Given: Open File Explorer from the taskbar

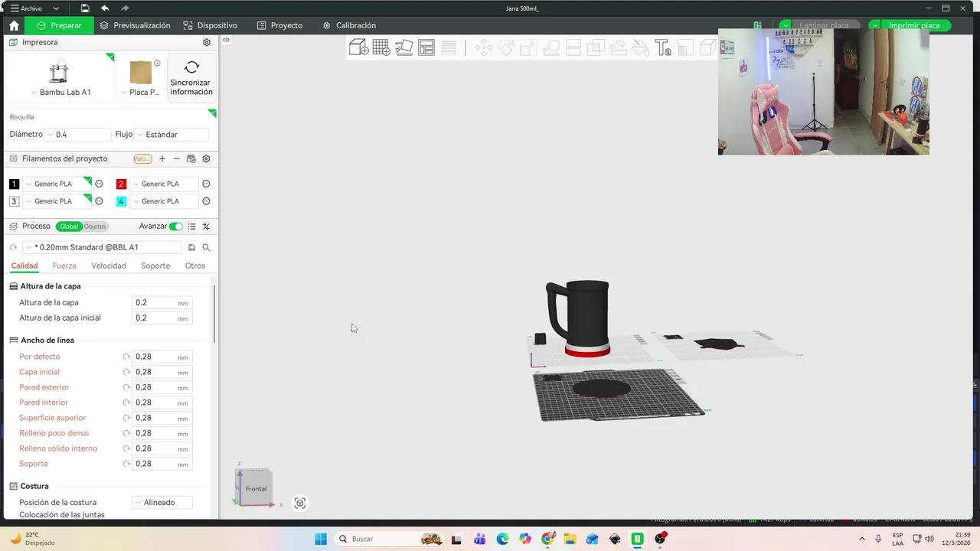Looking at the screenshot, I should [570, 539].
